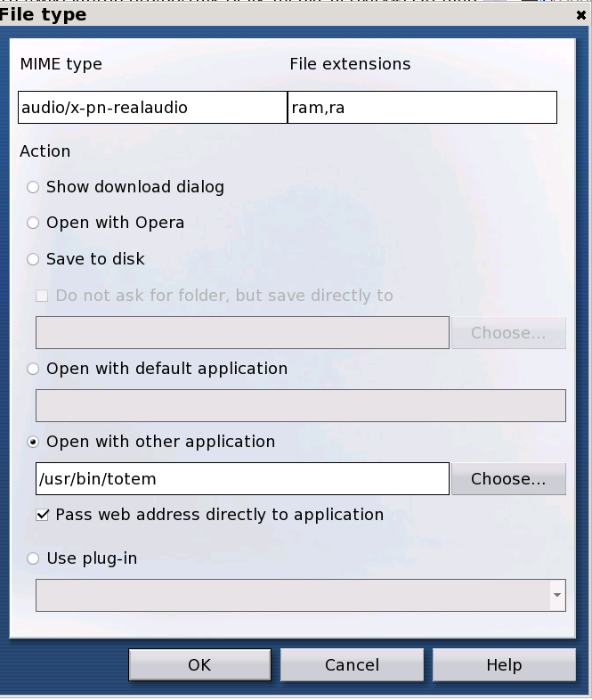Click the MIME type text field
The height and width of the screenshot is (700, 592).
click(151, 109)
